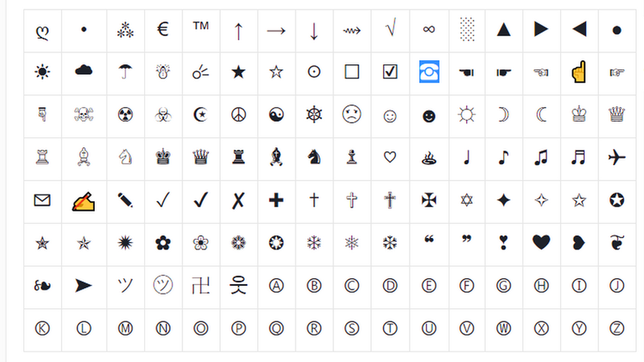Choose the empty square box symbol
Screen dimensions: 644x362
pos(352,72)
